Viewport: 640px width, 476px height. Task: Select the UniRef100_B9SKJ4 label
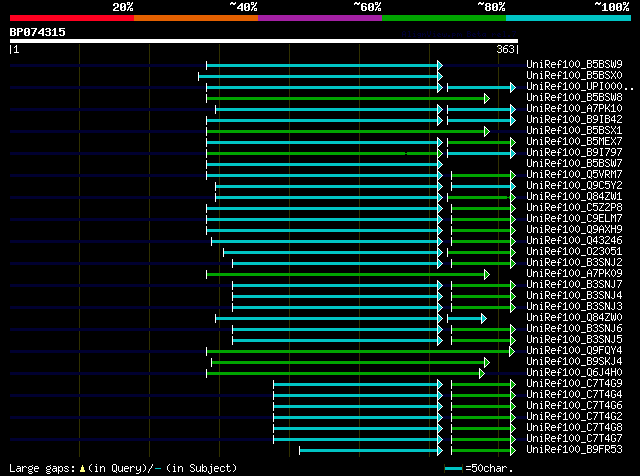[574, 362]
